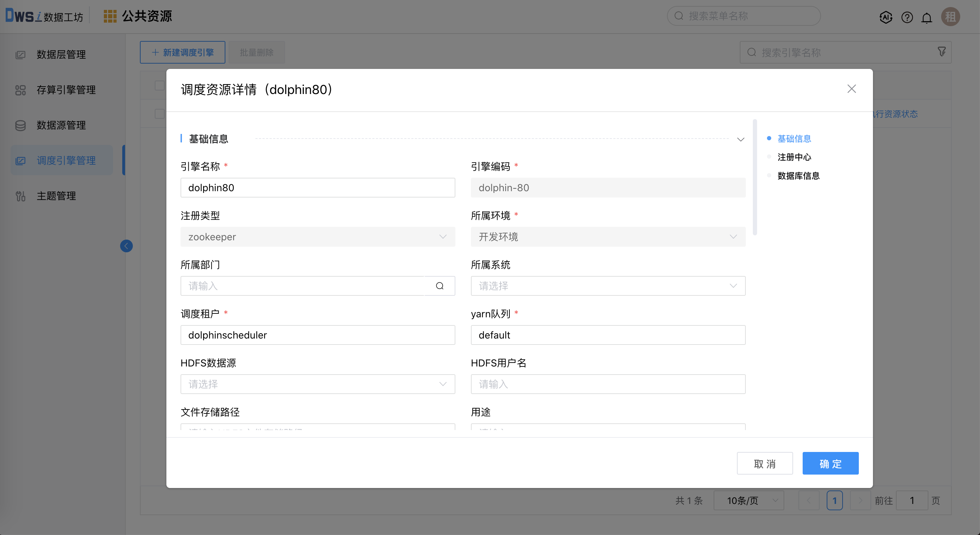Jump to 注册中心 anchor section

[x=794, y=157]
